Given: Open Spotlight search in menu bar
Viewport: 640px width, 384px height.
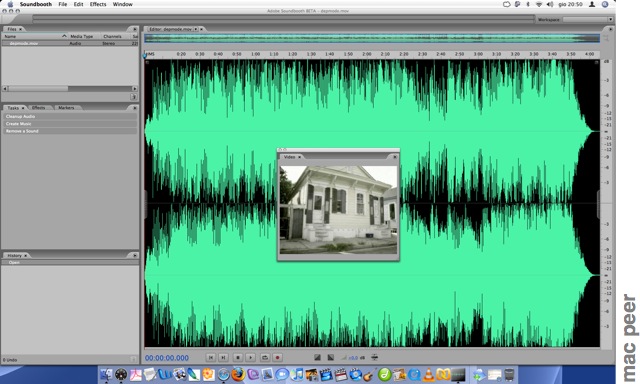Looking at the screenshot, I should point(605,4).
